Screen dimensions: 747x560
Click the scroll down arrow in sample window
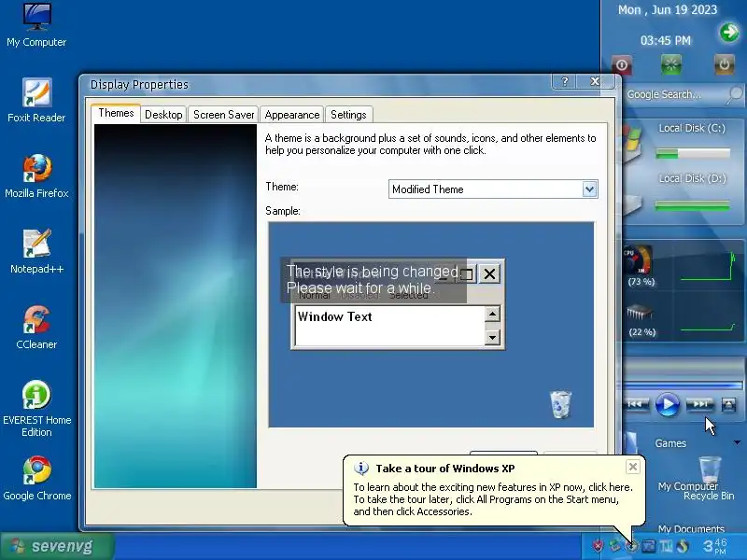[x=492, y=338]
